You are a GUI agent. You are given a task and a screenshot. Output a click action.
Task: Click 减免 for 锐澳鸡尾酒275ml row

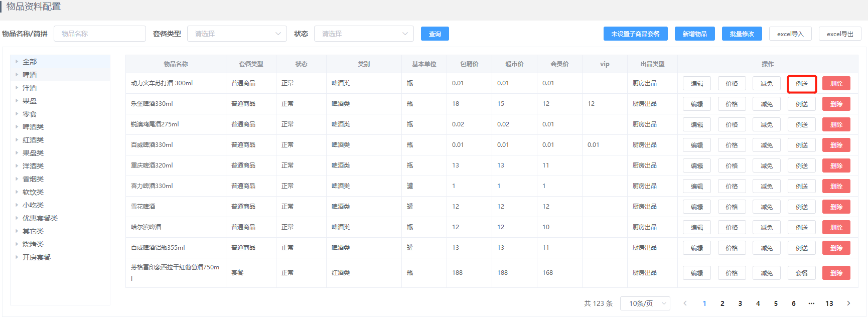coord(767,125)
